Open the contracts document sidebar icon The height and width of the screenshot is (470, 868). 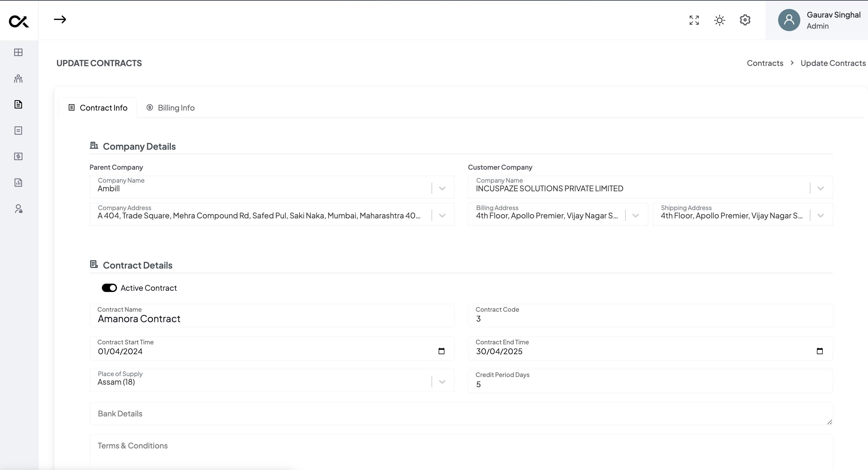click(18, 104)
